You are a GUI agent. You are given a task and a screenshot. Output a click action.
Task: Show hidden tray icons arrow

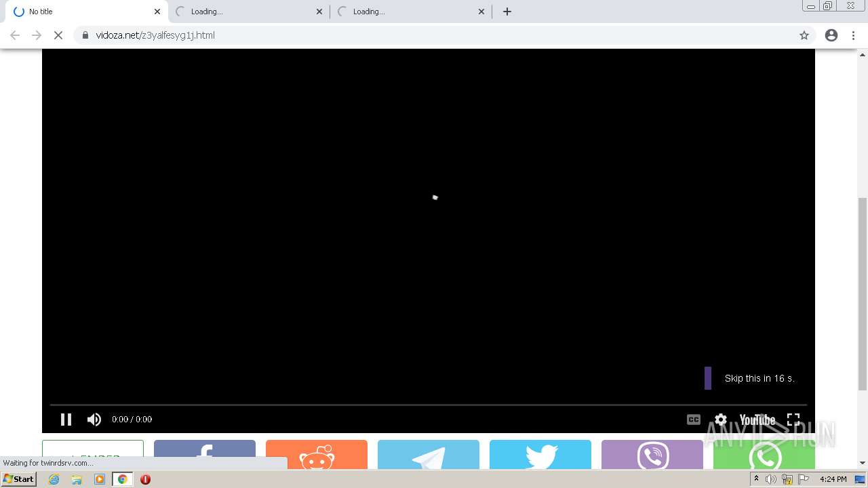756,479
